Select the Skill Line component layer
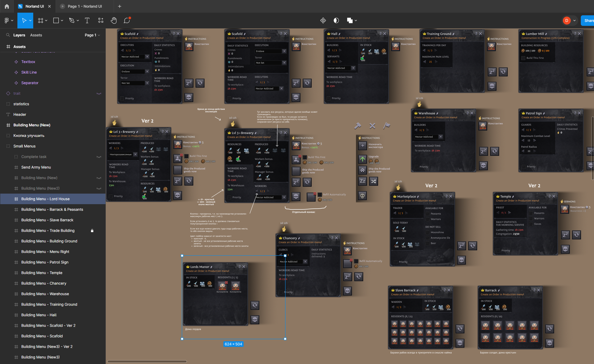The height and width of the screenshot is (364, 594). tap(53, 72)
